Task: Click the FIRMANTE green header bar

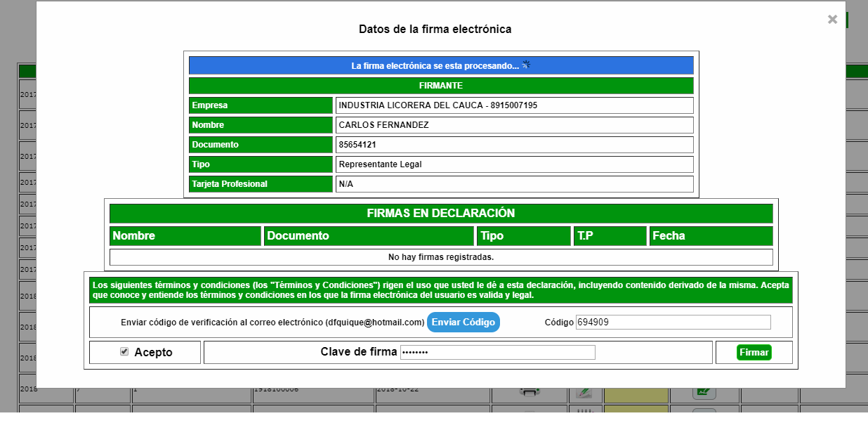Action: (440, 85)
